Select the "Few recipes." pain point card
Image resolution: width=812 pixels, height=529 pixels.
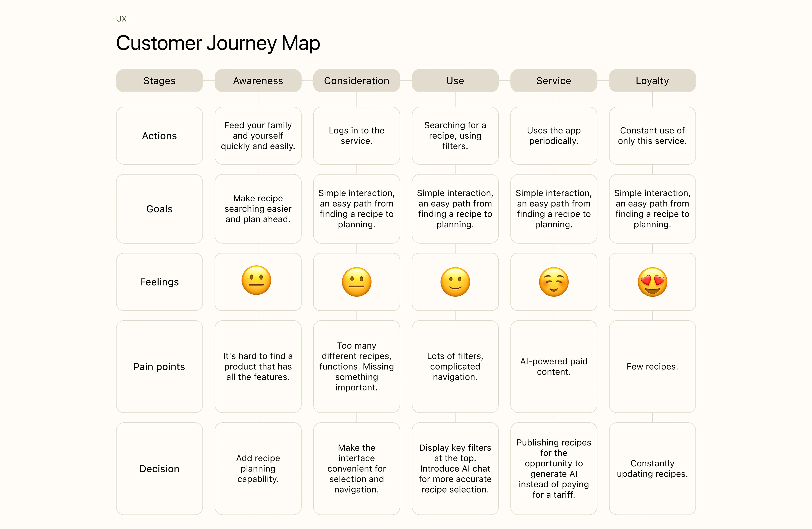pyautogui.click(x=652, y=367)
